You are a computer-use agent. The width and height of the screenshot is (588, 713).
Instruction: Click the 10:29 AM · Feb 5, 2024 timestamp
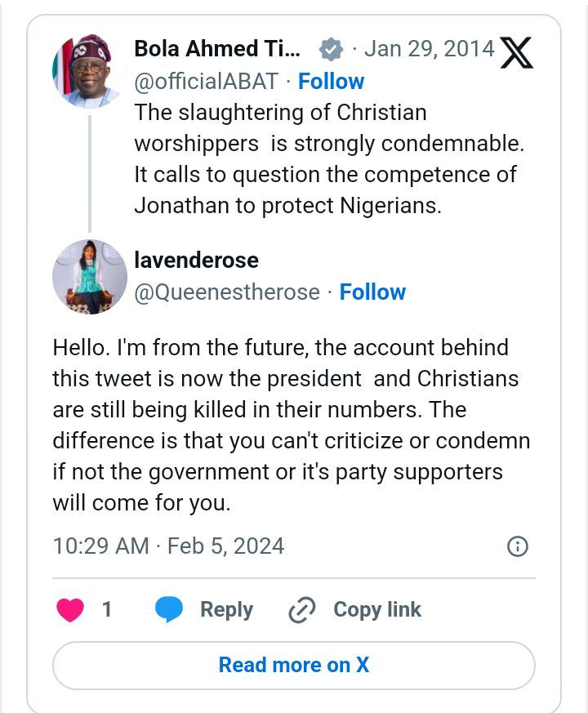click(x=168, y=546)
